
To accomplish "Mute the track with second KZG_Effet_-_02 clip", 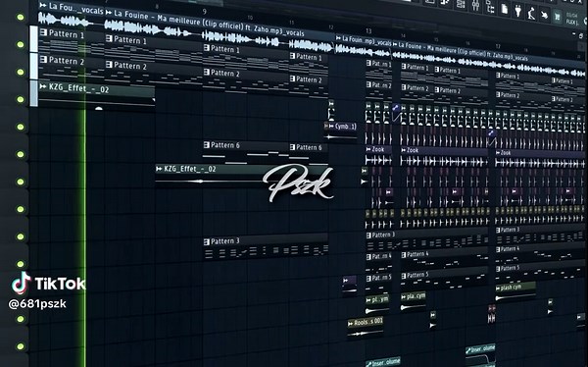I will [21, 182].
